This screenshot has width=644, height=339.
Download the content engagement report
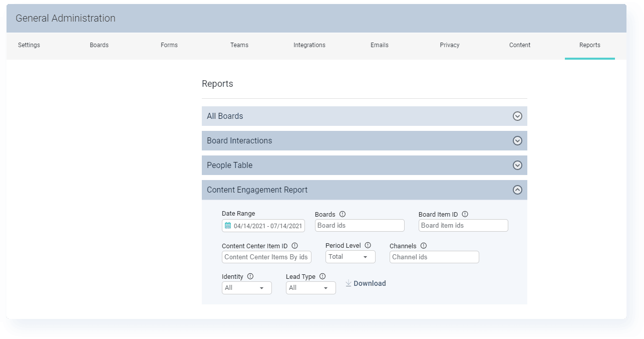[x=366, y=283]
